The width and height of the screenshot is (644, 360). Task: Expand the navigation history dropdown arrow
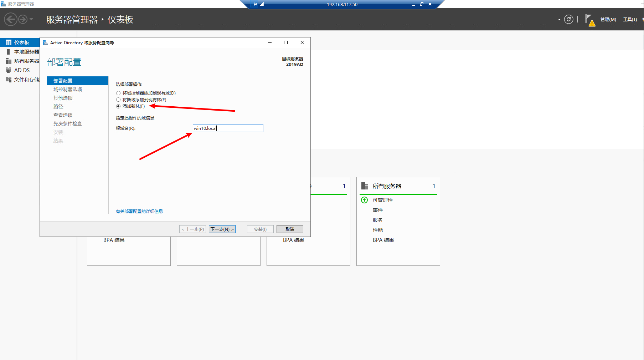(x=31, y=19)
